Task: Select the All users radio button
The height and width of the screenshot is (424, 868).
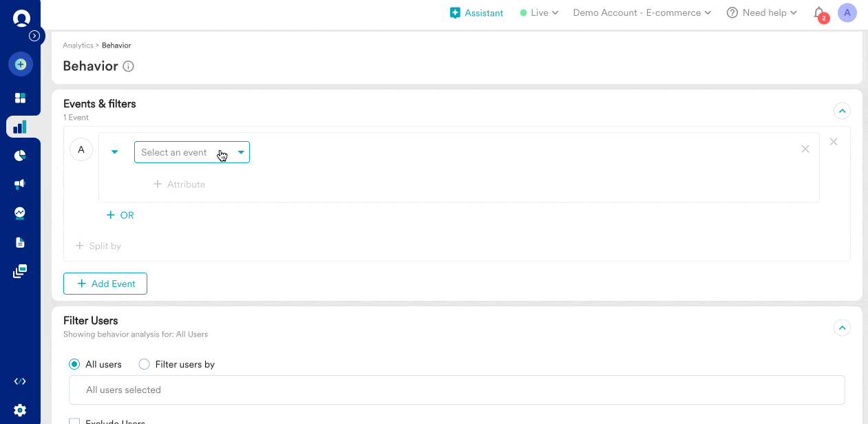Action: pos(74,364)
